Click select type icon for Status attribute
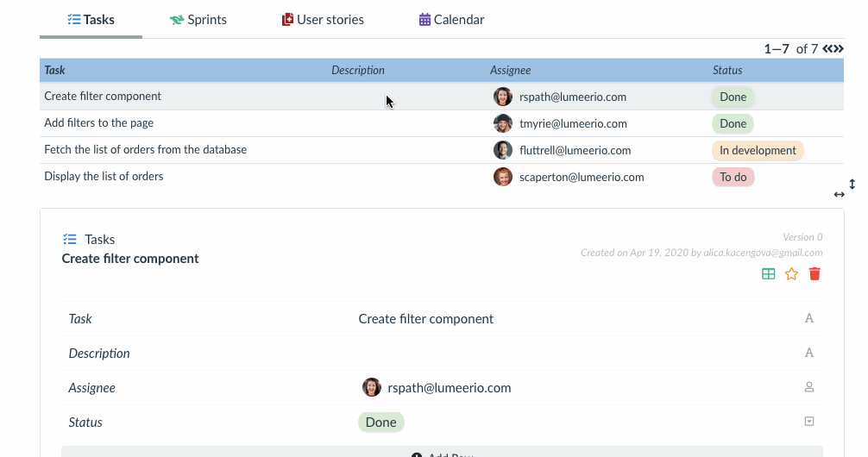This screenshot has height=457, width=868. (808, 422)
